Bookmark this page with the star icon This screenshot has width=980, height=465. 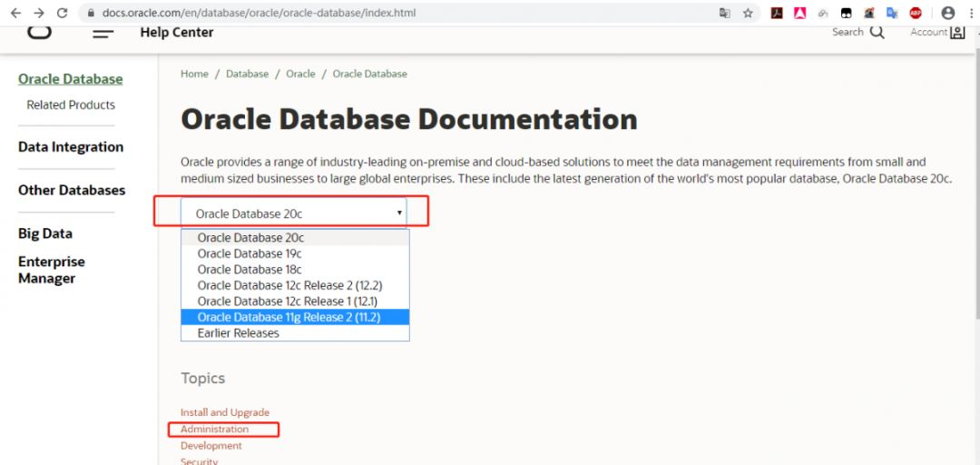tap(748, 13)
